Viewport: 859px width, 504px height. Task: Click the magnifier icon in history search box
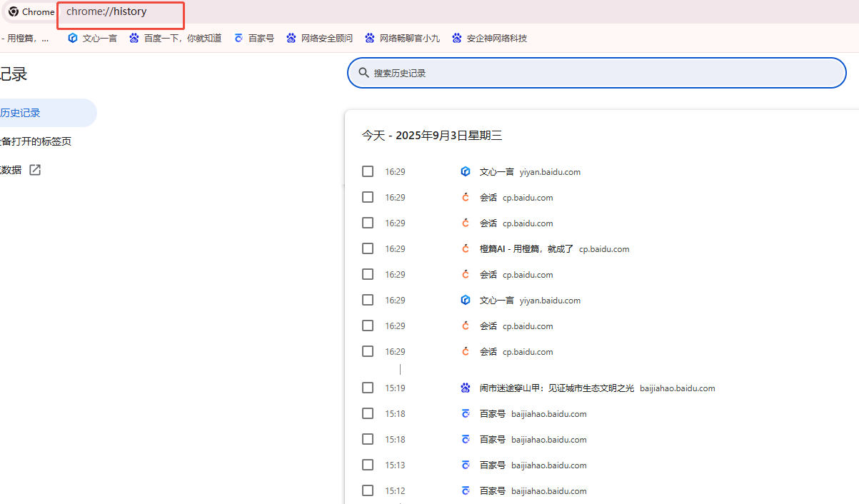click(363, 73)
